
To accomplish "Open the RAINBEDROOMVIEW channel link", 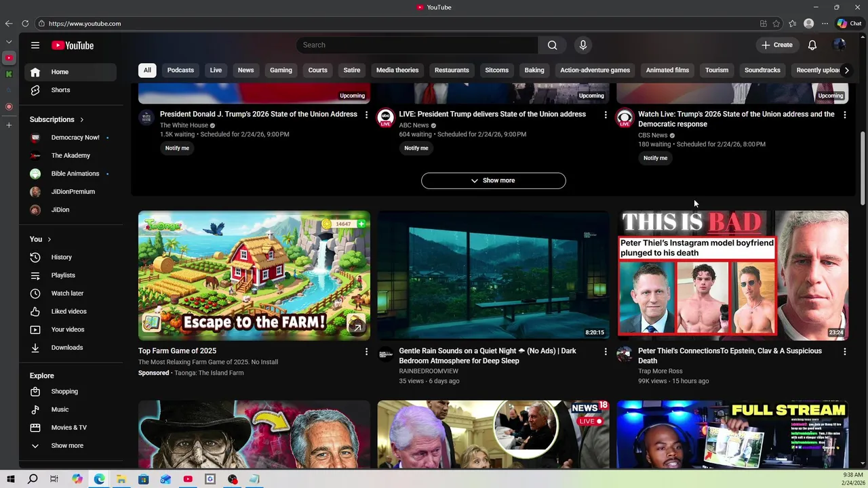I will 429,371.
